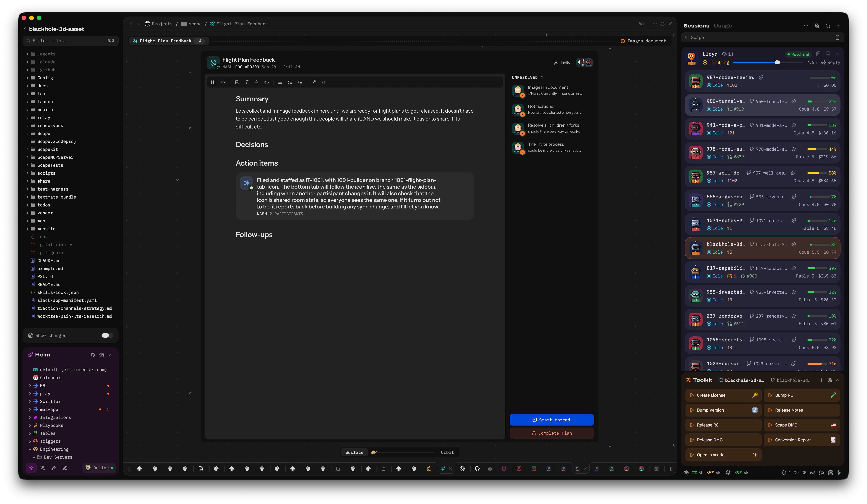Open the Toolkit settings gear

point(830,380)
